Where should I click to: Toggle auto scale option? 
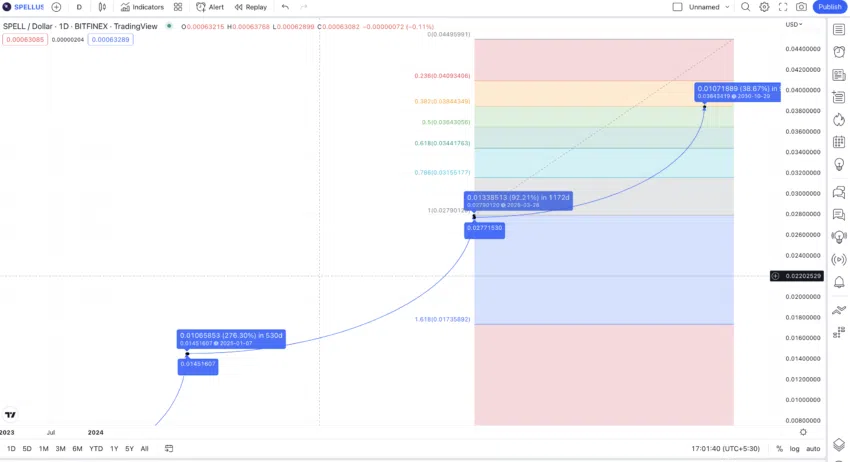[813, 448]
